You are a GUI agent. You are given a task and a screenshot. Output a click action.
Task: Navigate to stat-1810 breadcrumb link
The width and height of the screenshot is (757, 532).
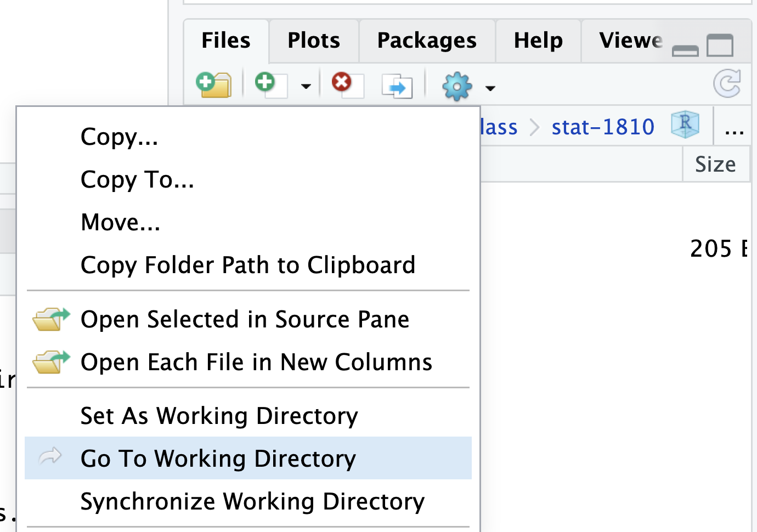pyautogui.click(x=603, y=127)
